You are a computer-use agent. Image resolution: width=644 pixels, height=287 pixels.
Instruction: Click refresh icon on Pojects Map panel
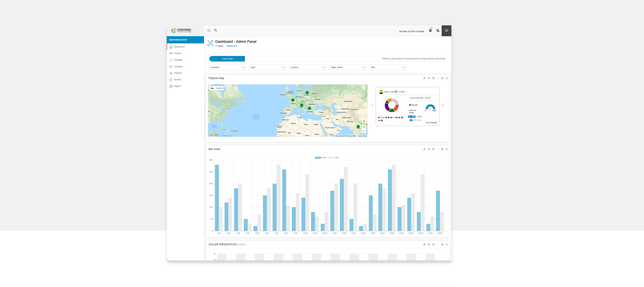pyautogui.click(x=433, y=78)
